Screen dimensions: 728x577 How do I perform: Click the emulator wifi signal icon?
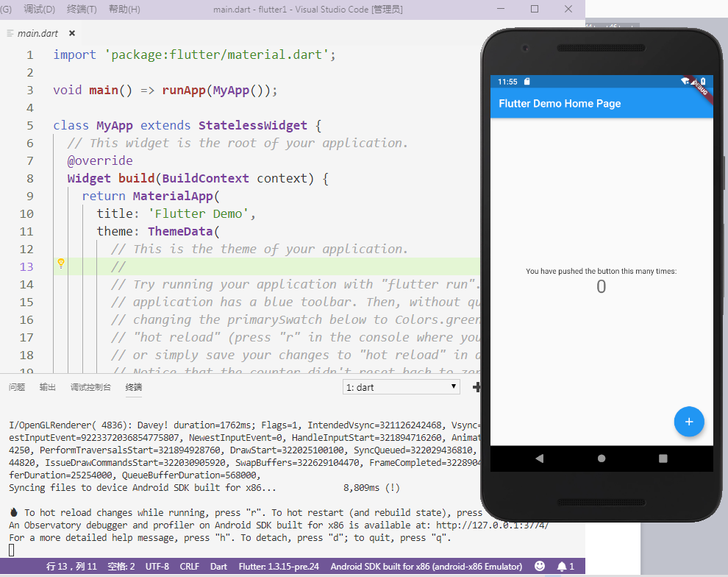[685, 81]
